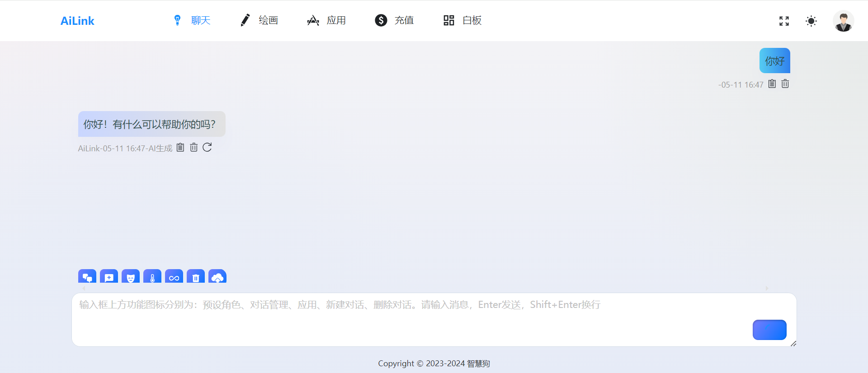This screenshot has height=373, width=868.
Task: Copy the AI response text
Action: 180,147
